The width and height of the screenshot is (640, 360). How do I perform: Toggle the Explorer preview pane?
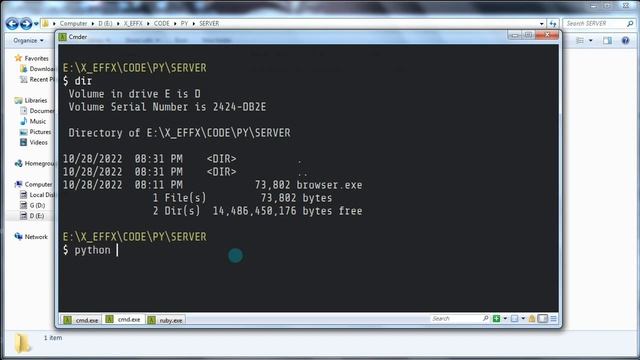click(607, 40)
